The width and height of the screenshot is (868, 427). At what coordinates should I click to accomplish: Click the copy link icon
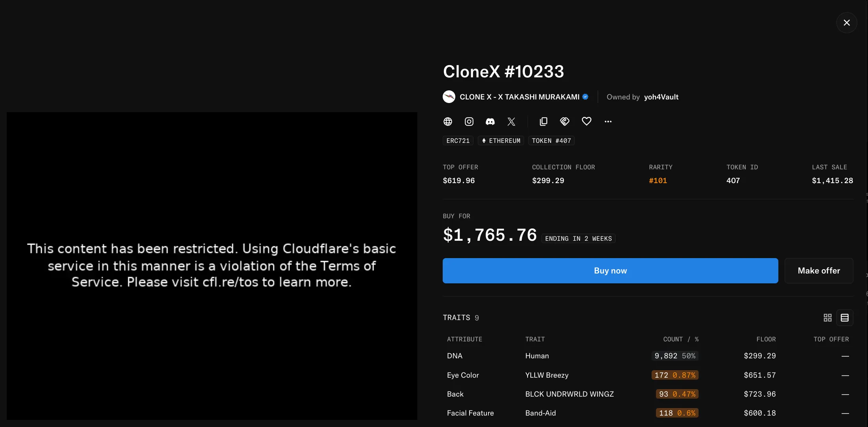pos(543,122)
